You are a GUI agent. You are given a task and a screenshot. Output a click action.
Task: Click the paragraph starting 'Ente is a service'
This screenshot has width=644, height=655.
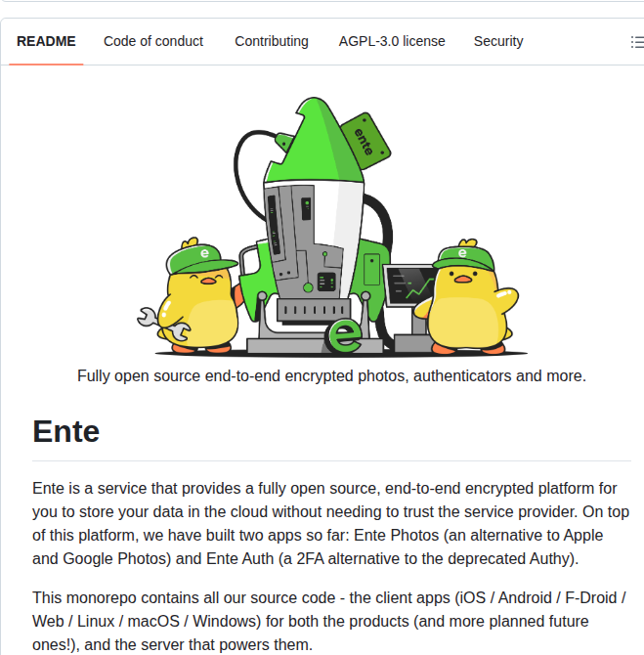pos(331,523)
